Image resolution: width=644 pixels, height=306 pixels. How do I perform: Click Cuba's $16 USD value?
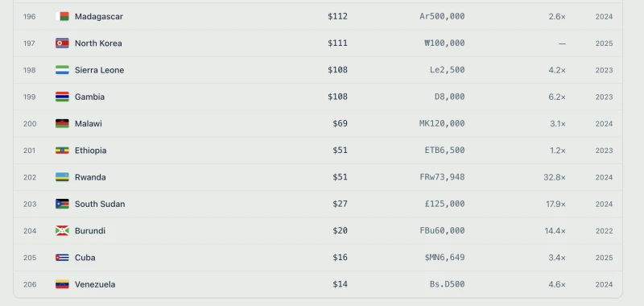coord(340,258)
